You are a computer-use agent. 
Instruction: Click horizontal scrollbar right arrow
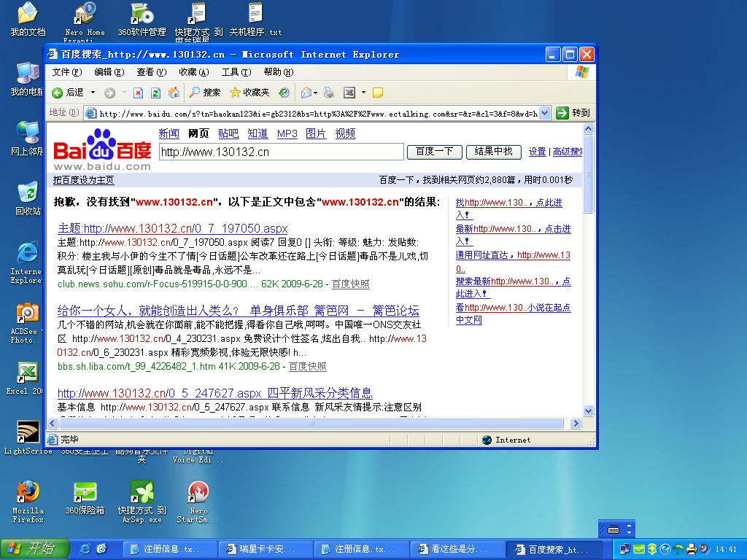tap(576, 424)
